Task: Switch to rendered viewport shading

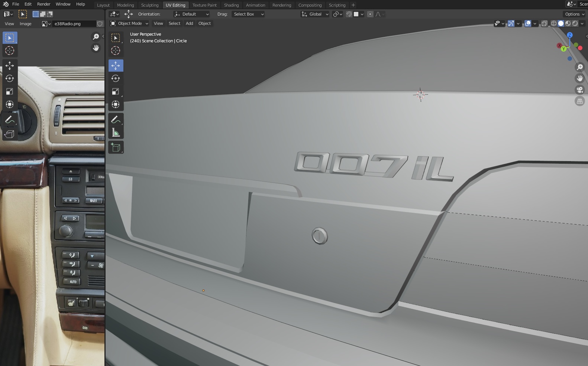Action: pos(575,23)
